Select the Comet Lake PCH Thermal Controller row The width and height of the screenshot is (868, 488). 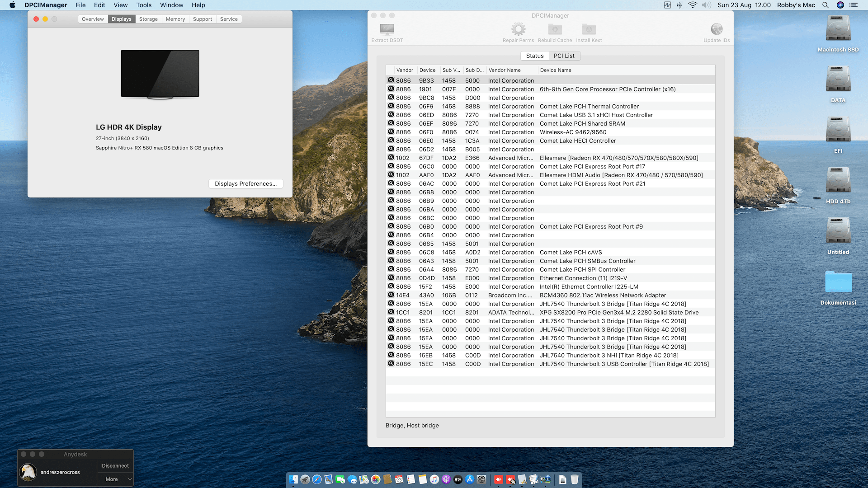pyautogui.click(x=551, y=106)
